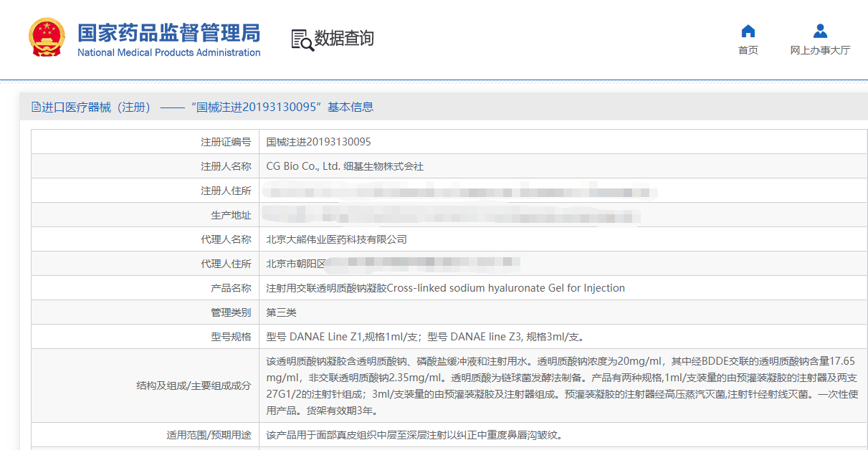Click the 国家药品监督管理局 title text

coord(169,32)
